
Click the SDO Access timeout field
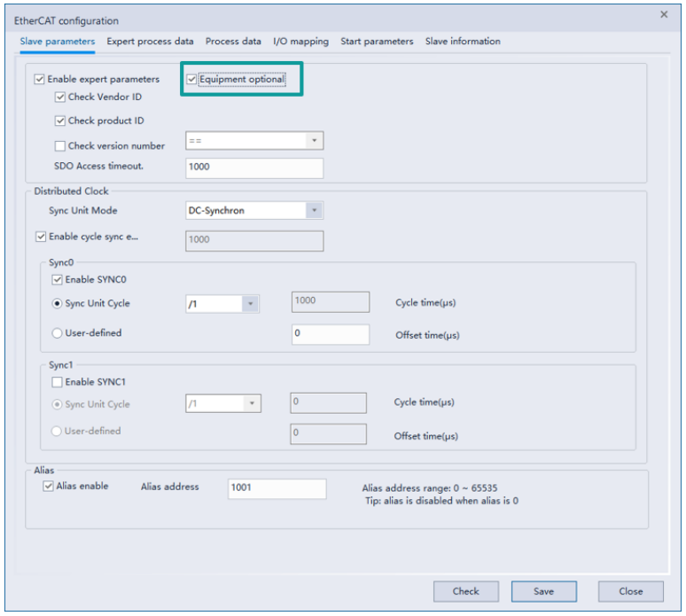[x=254, y=168]
